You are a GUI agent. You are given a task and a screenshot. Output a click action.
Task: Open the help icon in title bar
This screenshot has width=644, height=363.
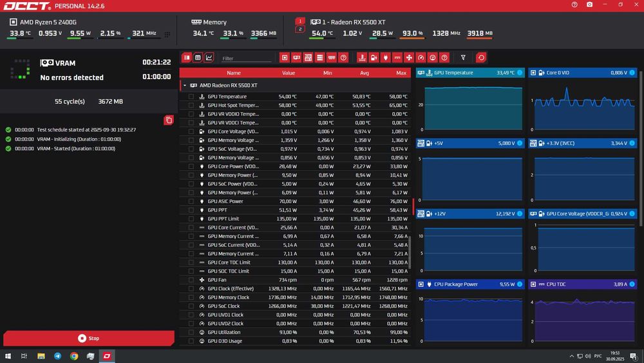pos(574,5)
